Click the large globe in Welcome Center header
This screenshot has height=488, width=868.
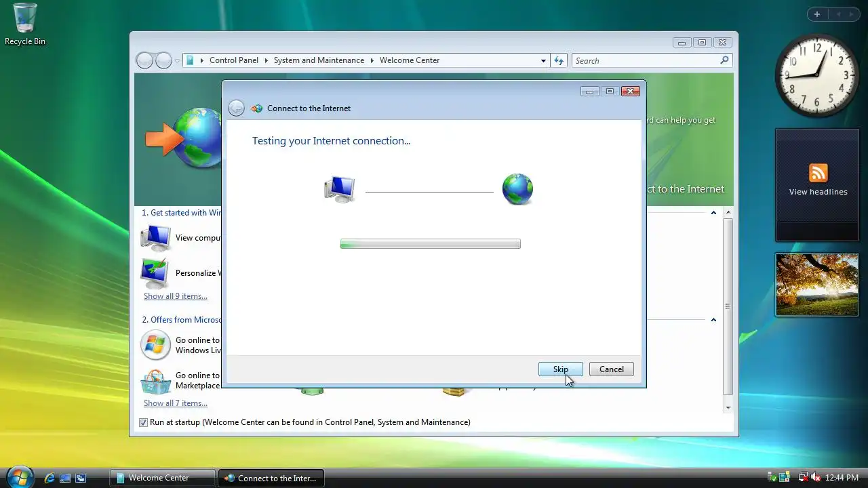197,138
